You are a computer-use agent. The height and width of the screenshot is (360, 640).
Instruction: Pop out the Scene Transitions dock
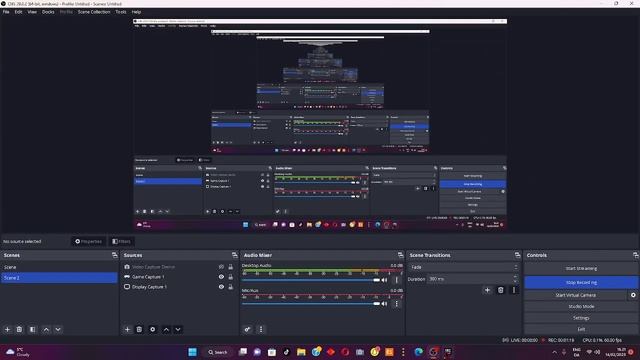tap(518, 255)
